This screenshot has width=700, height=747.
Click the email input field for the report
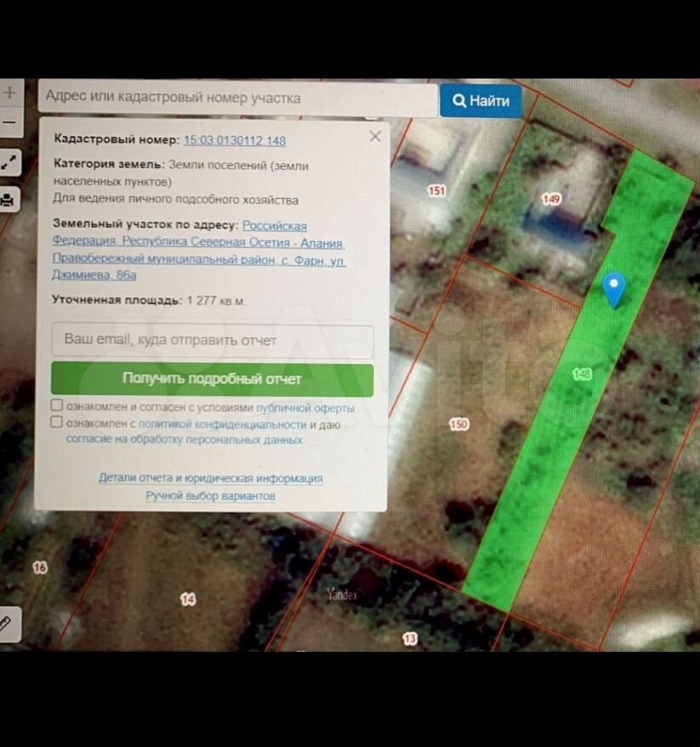213,340
